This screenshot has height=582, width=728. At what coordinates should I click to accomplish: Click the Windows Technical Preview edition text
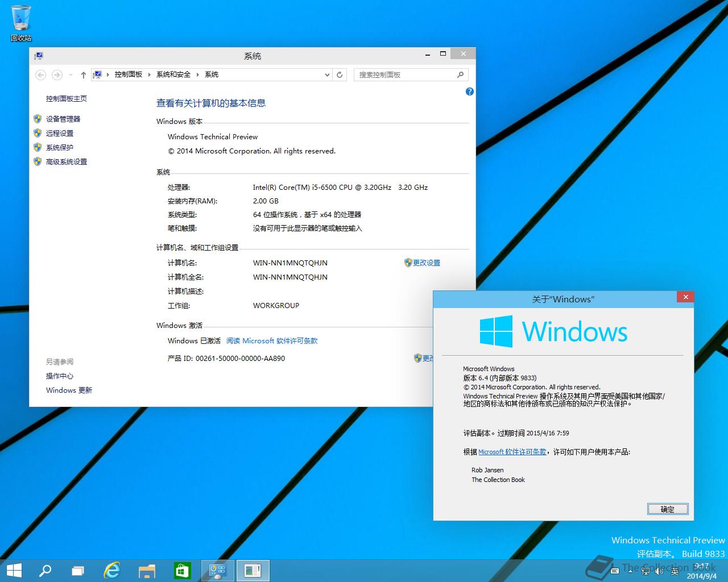coord(213,137)
